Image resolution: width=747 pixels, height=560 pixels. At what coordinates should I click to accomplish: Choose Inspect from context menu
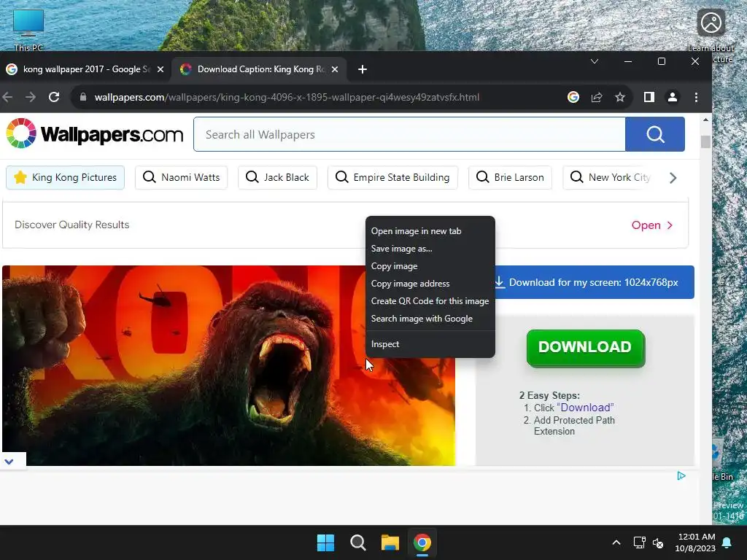click(x=430, y=344)
